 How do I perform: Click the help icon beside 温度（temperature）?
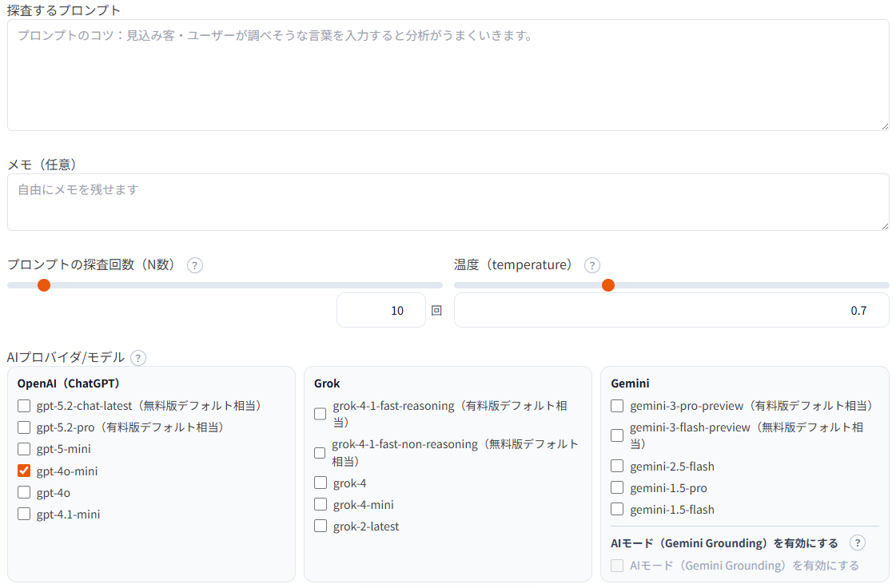pyautogui.click(x=592, y=265)
